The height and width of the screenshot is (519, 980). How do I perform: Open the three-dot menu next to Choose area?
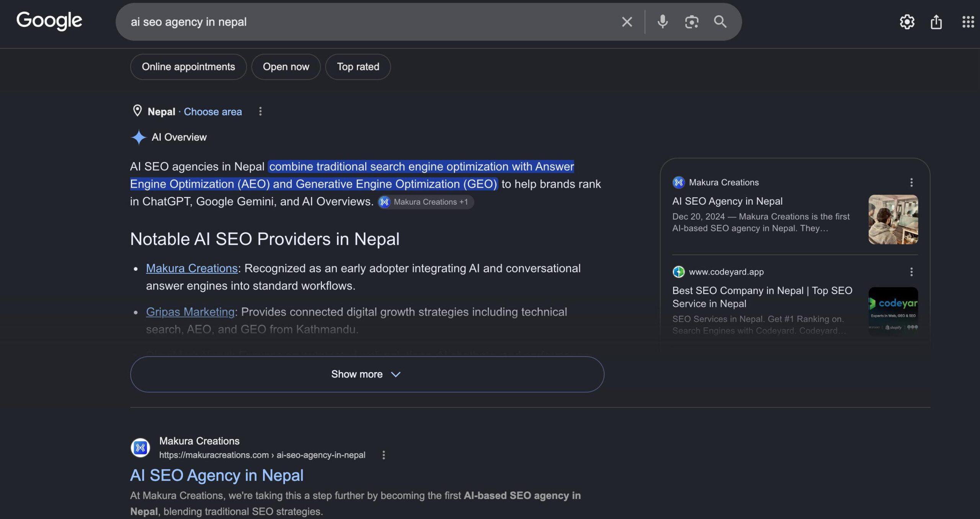(260, 111)
